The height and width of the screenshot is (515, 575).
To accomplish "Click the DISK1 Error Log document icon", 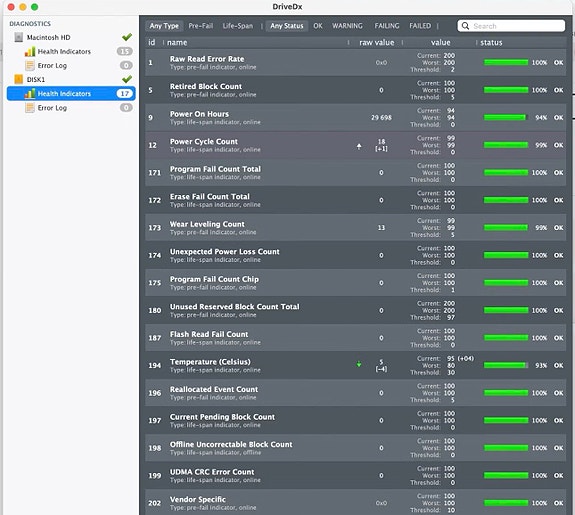I will (x=30, y=107).
